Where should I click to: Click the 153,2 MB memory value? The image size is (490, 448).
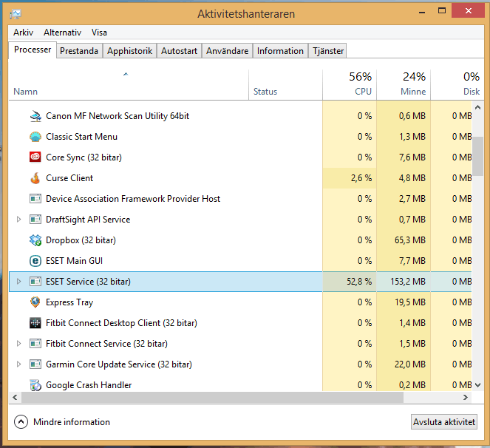click(408, 282)
